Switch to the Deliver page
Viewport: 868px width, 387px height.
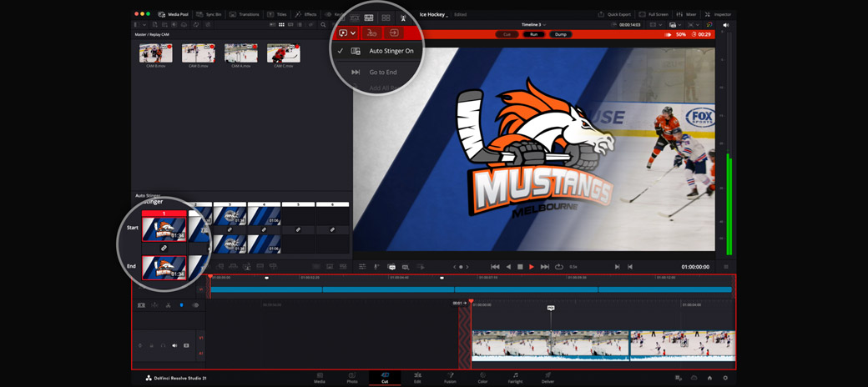(x=548, y=378)
